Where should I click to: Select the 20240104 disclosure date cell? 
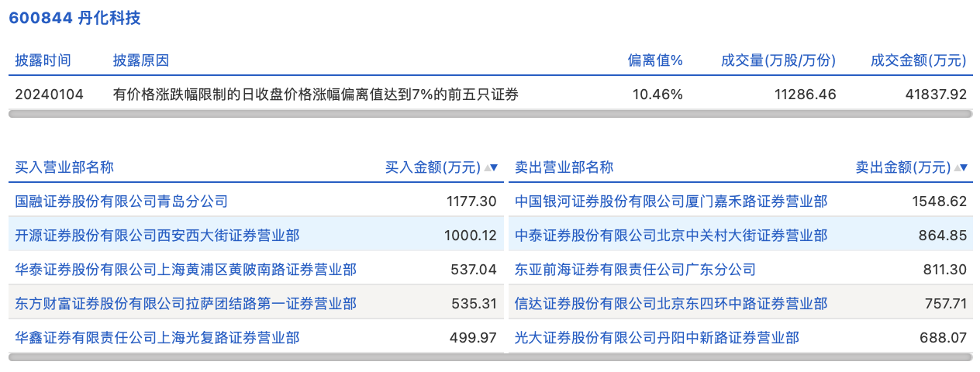point(50,95)
